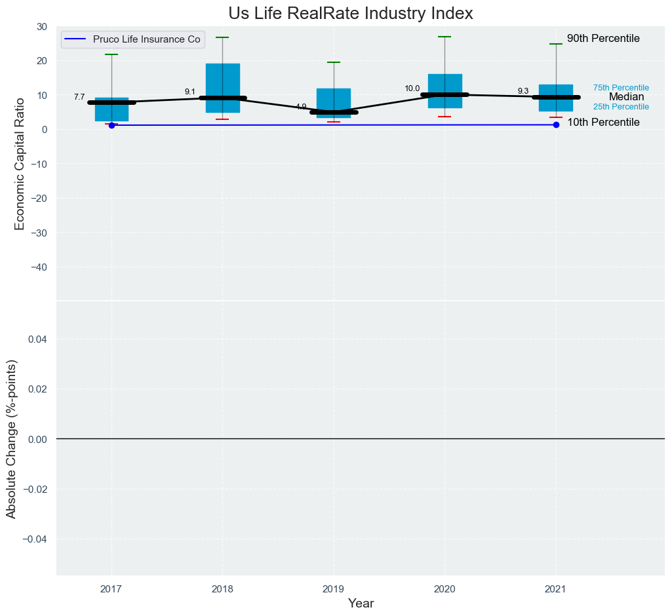Click the 2017 median value label 7.7
672x616 pixels.
pos(79,97)
